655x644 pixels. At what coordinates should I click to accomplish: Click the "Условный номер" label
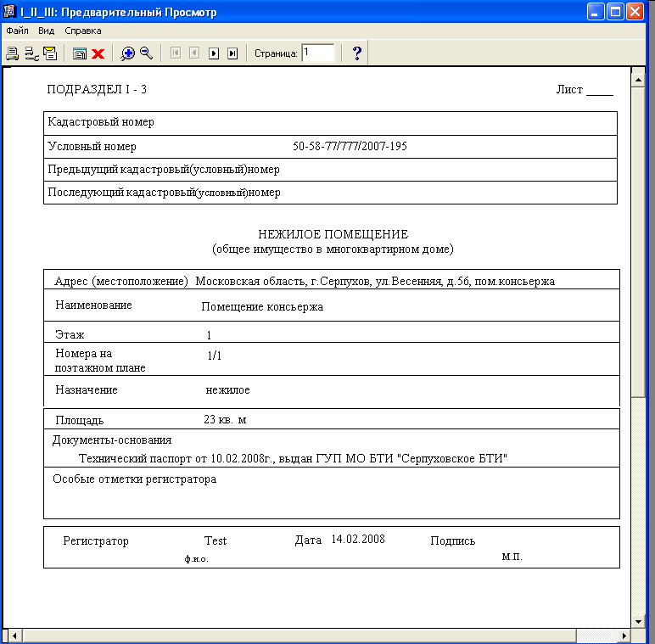(x=92, y=147)
